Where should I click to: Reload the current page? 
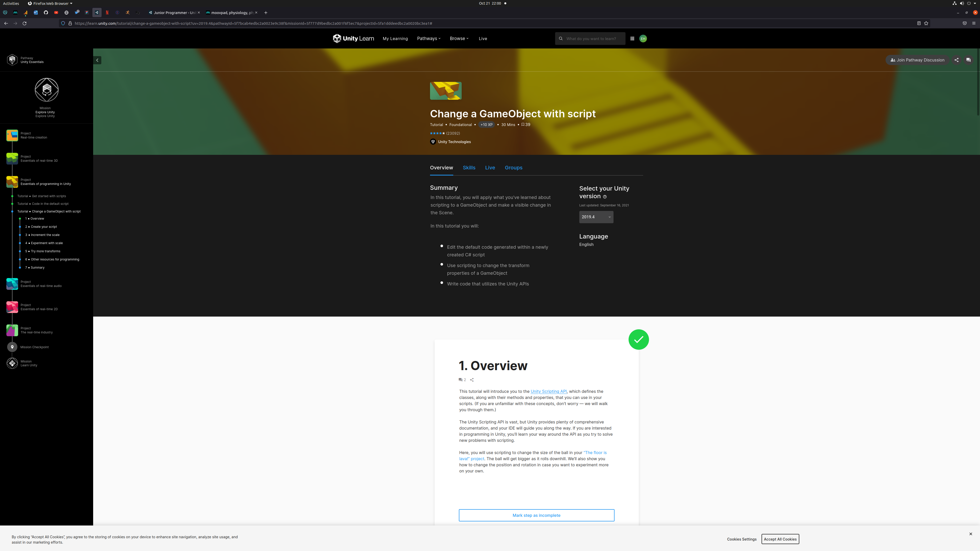pyautogui.click(x=24, y=23)
